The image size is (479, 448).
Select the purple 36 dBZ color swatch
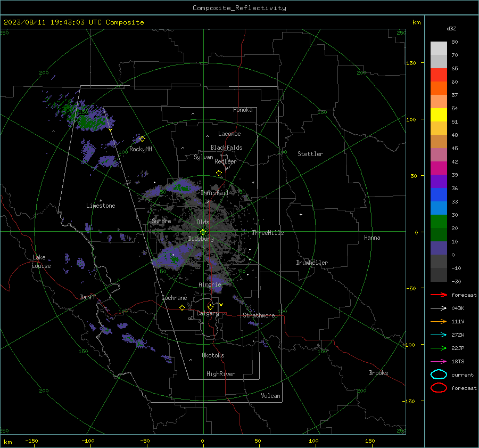439,181
